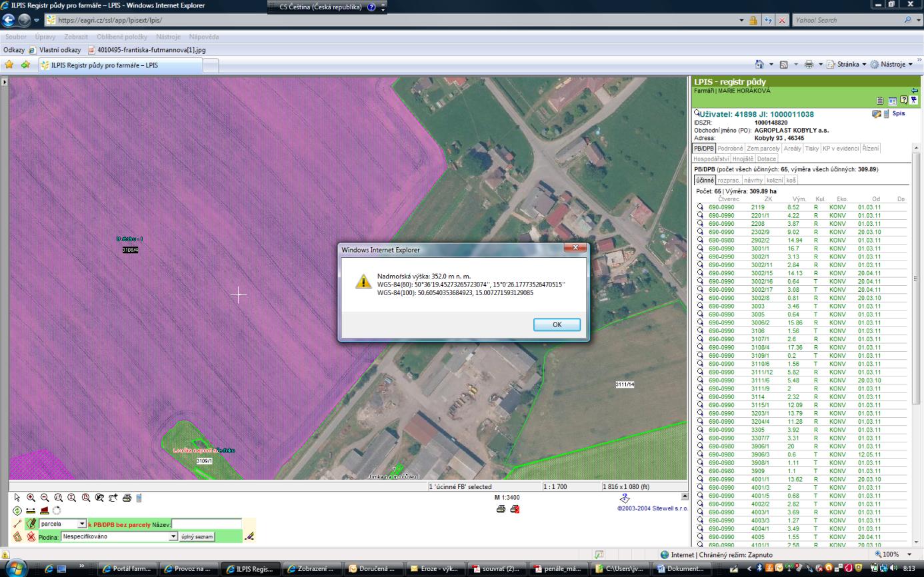Open the Dotace tab

click(767, 159)
